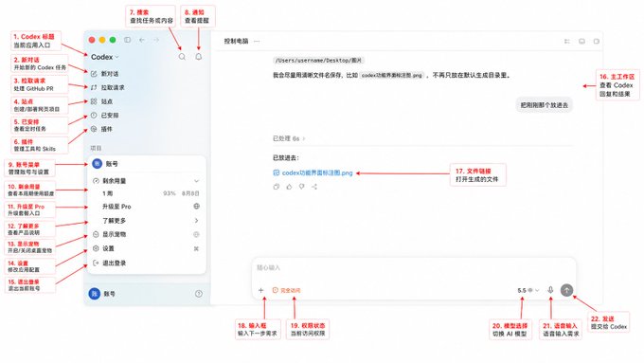This screenshot has height=363, width=644.
Task: Expand the 已处理 6s processing details
Action: [x=289, y=138]
